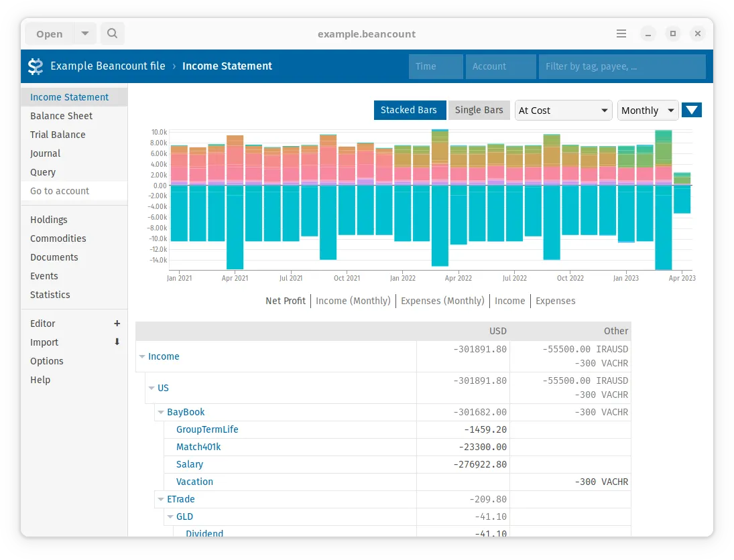Select the Expenses (Monthly) chart tab

(x=442, y=301)
